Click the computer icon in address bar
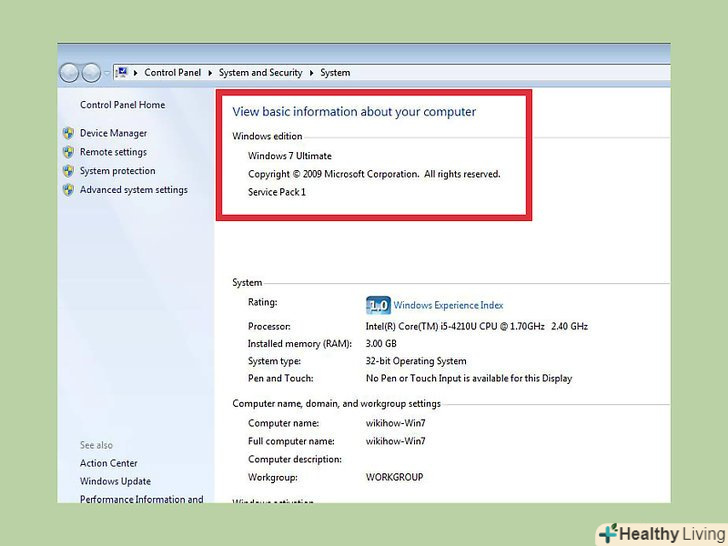The height and width of the screenshot is (546, 728). click(122, 72)
